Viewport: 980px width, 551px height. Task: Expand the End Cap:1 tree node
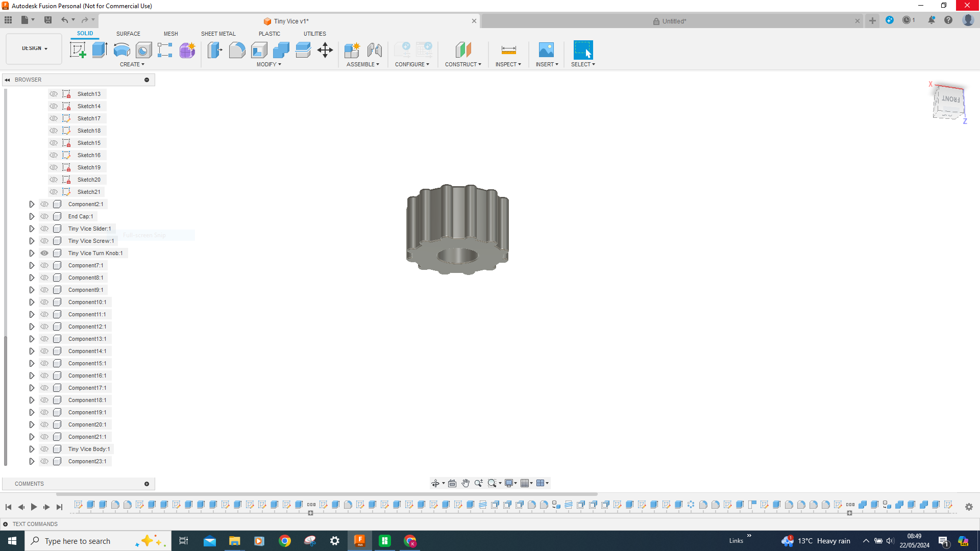point(32,216)
